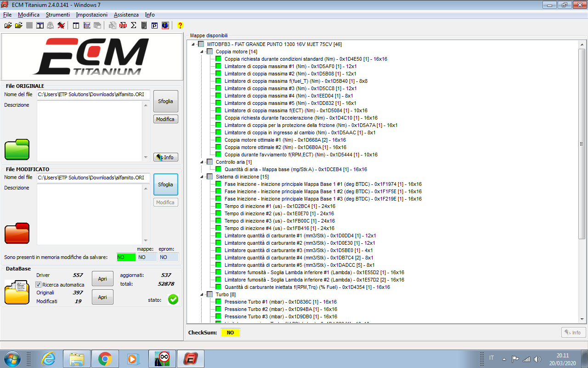Click the ECM Titanium taskbar icon
The image size is (588, 368).
[190, 358]
